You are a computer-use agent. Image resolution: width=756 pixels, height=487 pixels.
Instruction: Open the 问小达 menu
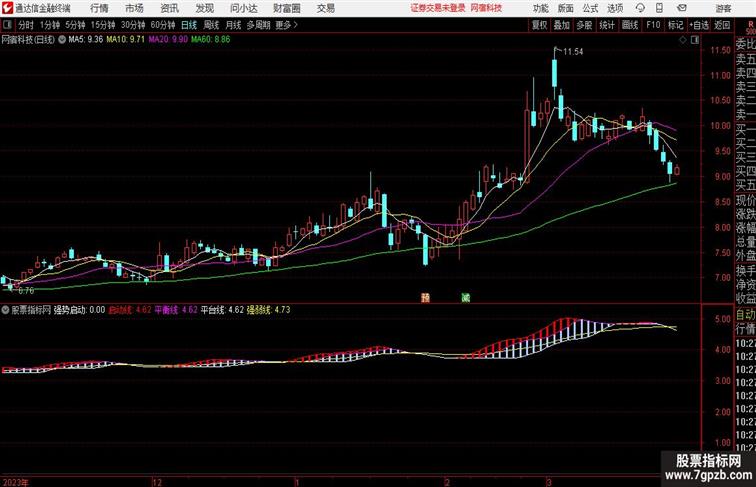tap(243, 8)
